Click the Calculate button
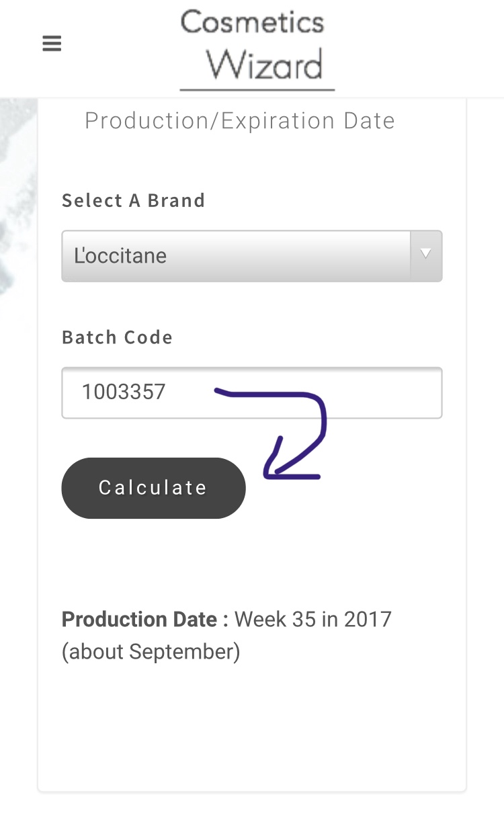Image resolution: width=504 pixels, height=840 pixels. coord(153,488)
